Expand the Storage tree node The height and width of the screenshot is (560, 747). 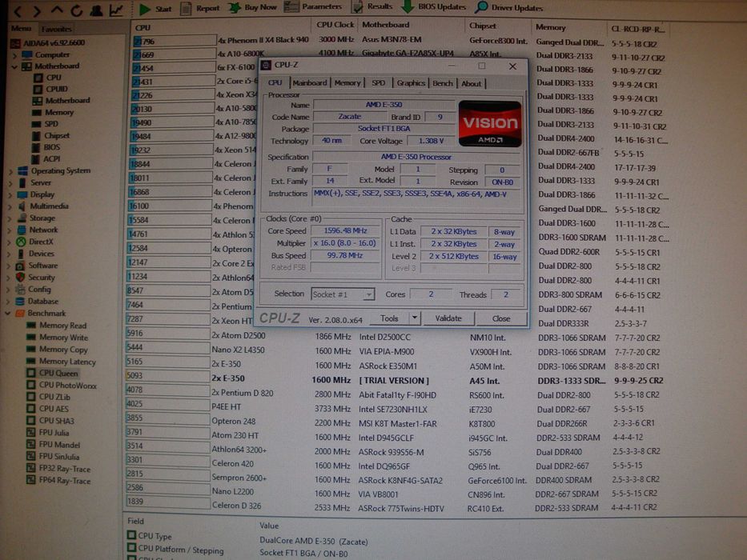point(10,218)
